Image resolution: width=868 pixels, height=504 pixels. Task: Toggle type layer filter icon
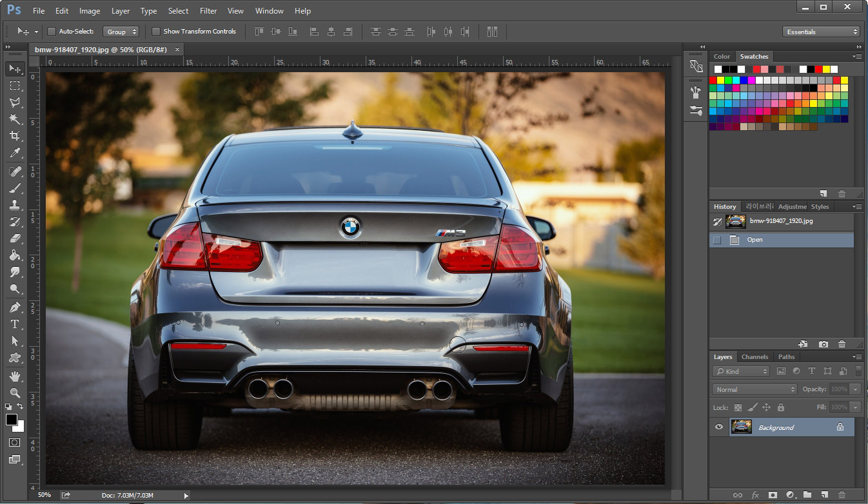point(811,371)
